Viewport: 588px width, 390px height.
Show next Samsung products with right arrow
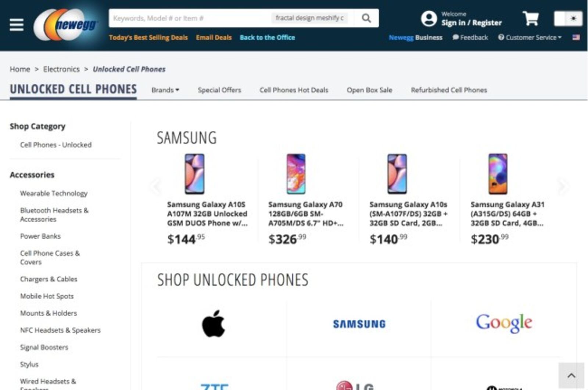(x=562, y=186)
